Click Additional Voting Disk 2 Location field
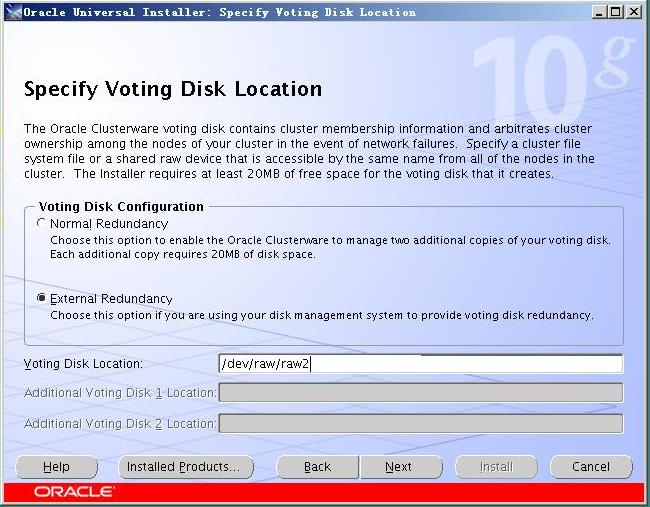This screenshot has width=650, height=507. coord(421,423)
